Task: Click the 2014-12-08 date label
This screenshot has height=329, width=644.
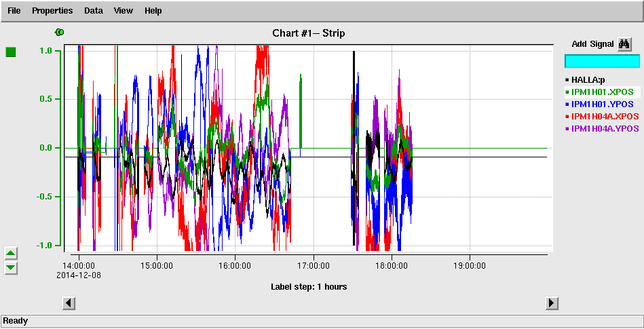Action: coord(79,275)
